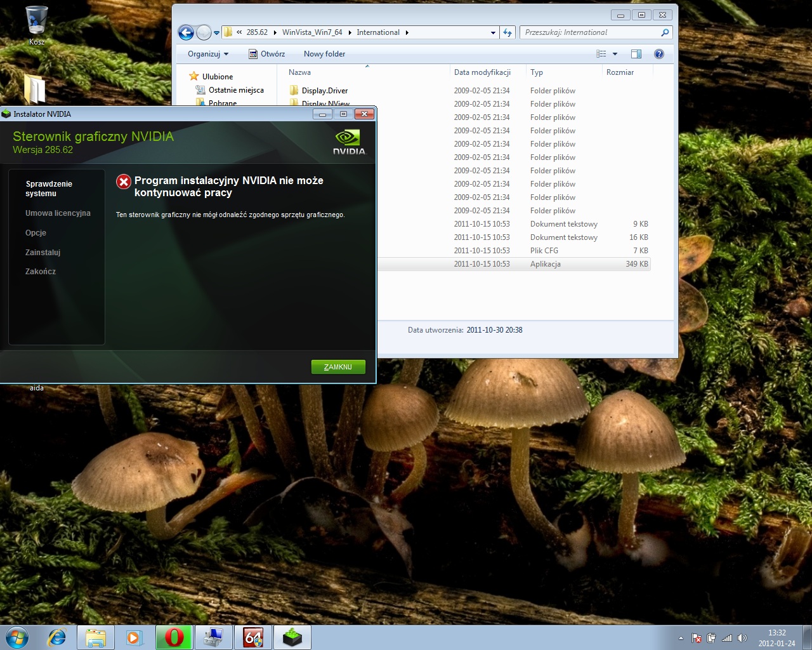The image size is (812, 650).
Task: Click the Zainstaluj installer step
Action: (43, 253)
